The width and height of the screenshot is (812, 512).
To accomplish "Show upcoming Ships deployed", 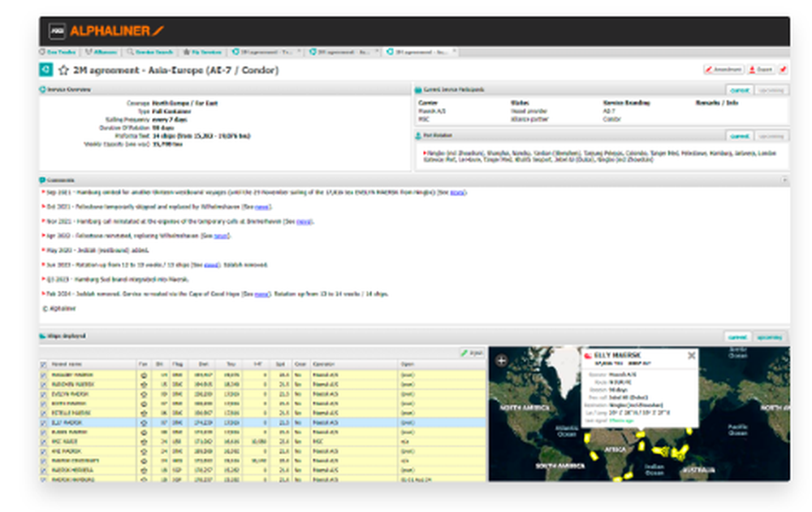I will click(x=770, y=336).
